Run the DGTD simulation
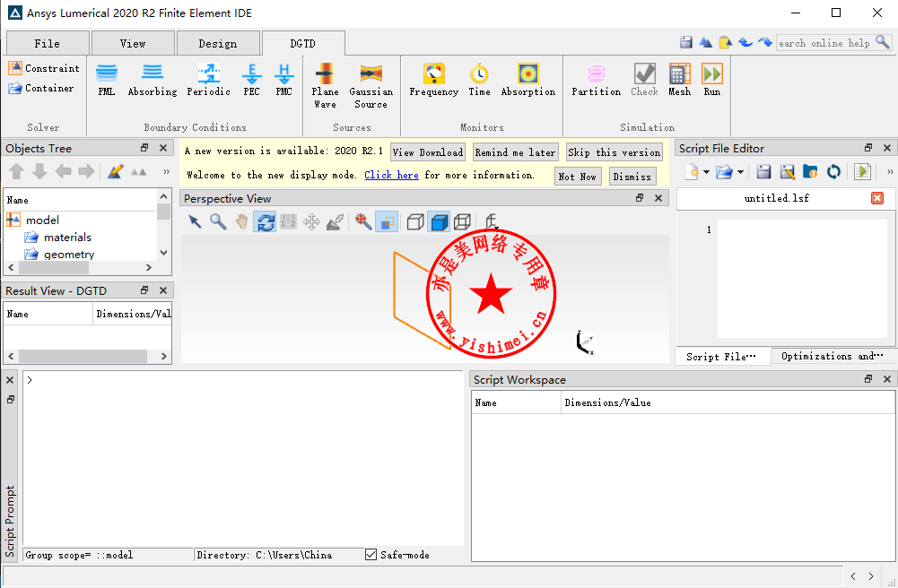The height and width of the screenshot is (588, 898). pos(712,80)
